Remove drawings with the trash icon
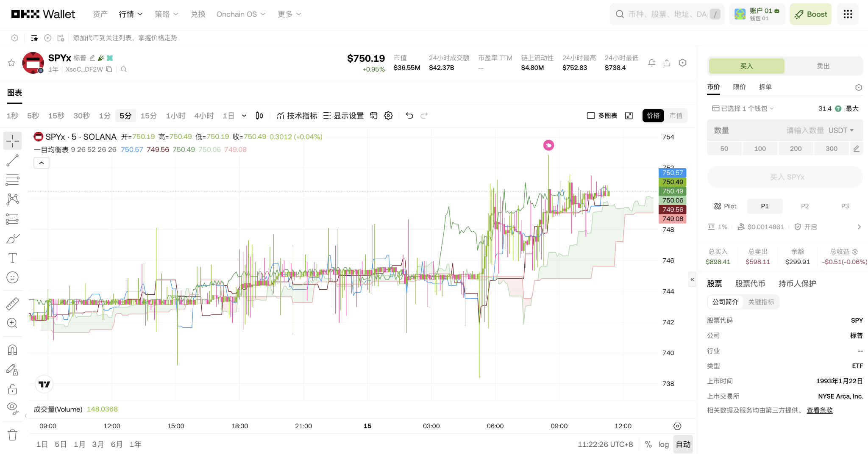Image resolution: width=868 pixels, height=454 pixels. [13, 435]
